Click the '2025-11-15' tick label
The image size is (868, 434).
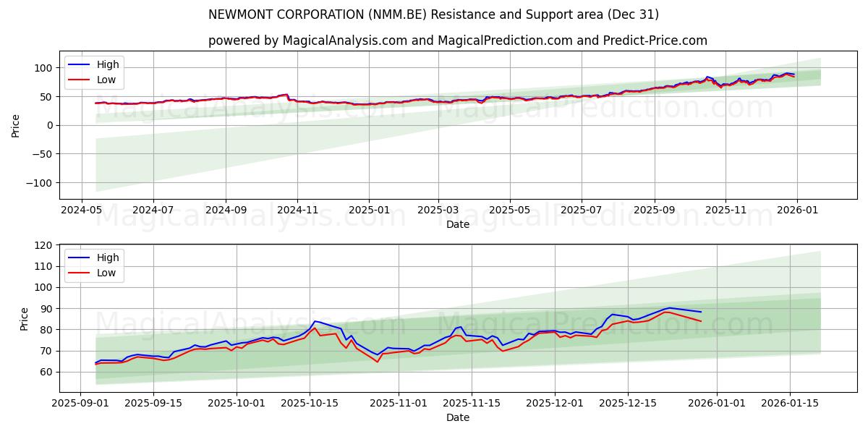pos(472,404)
